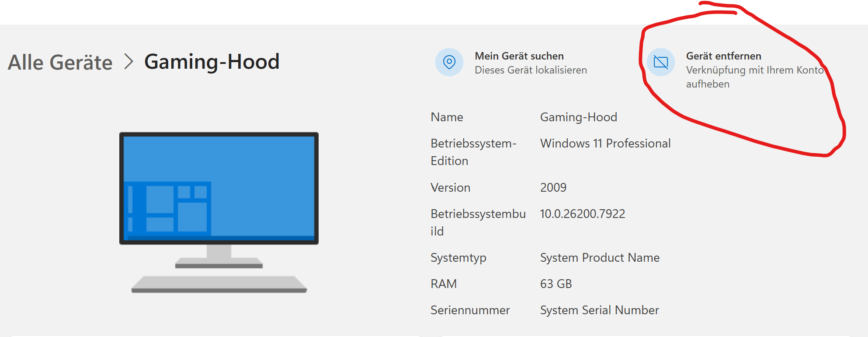Click the Gerät entfernen title

pyautogui.click(x=723, y=56)
